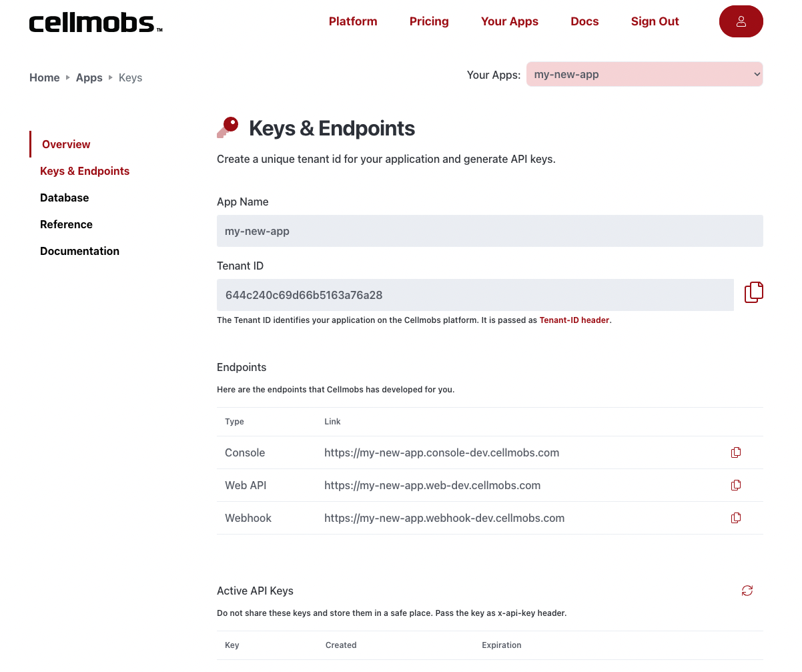Screen dimensions: 802x672
Task: Follow the Tenant-ID header link
Action: (x=574, y=320)
